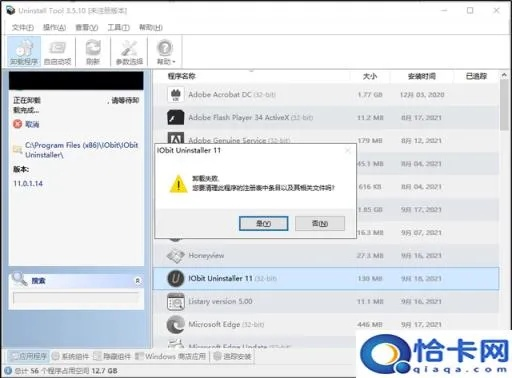This screenshot has height=378, width=512.
Task: Sort by 程序名称 column header
Action: [x=181, y=76]
